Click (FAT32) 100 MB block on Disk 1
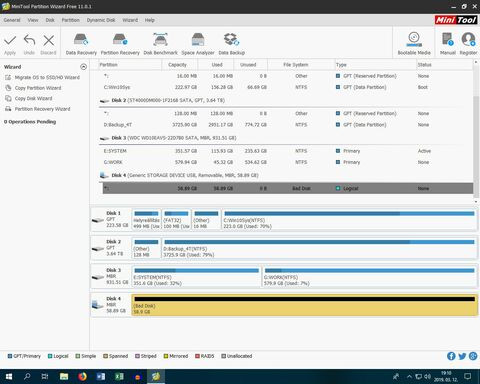 [176, 220]
